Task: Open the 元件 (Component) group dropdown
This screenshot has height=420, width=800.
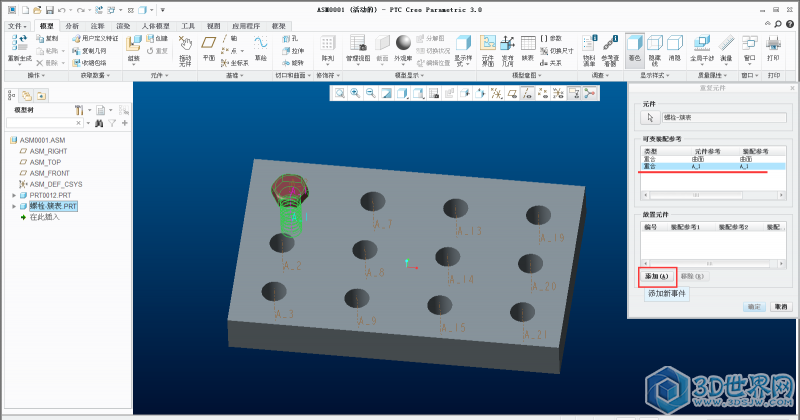Action: pos(159,76)
